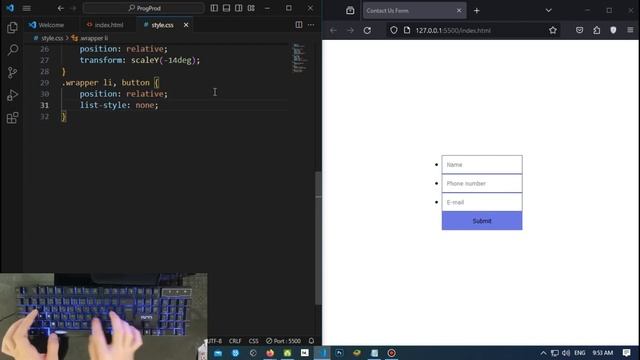Click the ProgProd command search box
Image resolution: width=640 pixels, height=360 pixels.
point(144,8)
